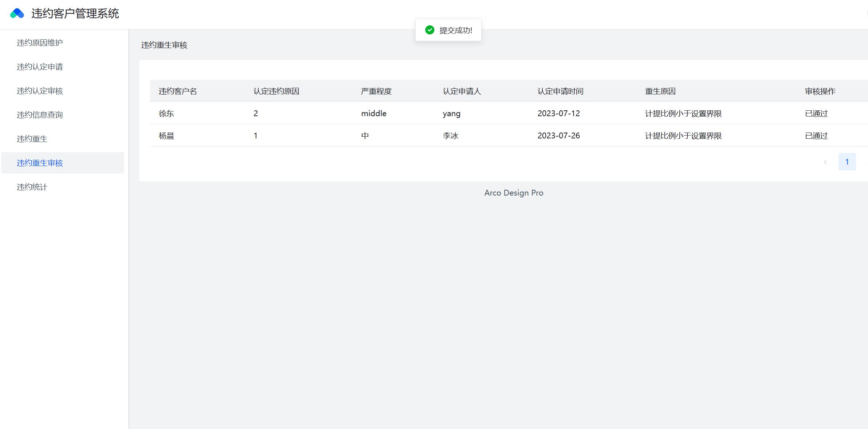Click the 提交成功! notification message
Screen dimensions: 868x429
[x=455, y=30]
